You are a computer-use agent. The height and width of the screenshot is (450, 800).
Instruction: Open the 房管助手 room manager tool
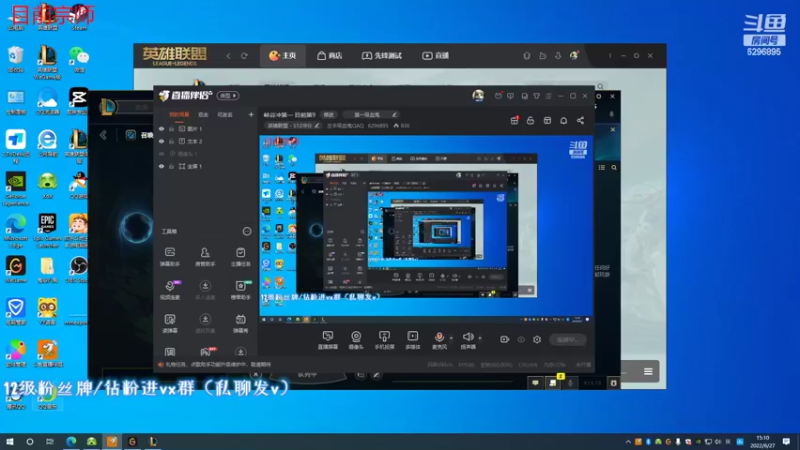205,257
